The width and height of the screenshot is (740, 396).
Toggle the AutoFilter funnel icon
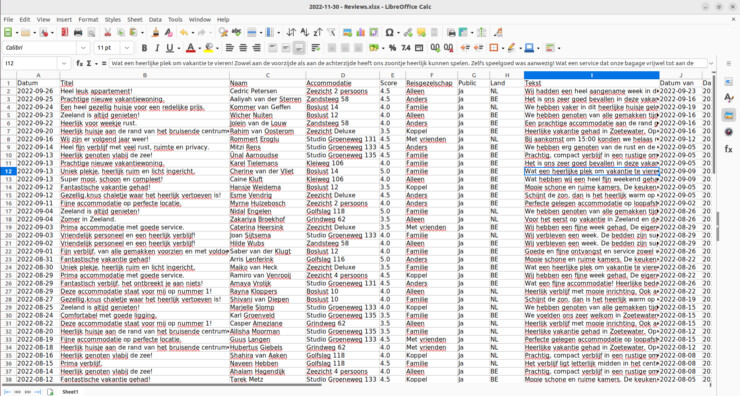click(331, 33)
